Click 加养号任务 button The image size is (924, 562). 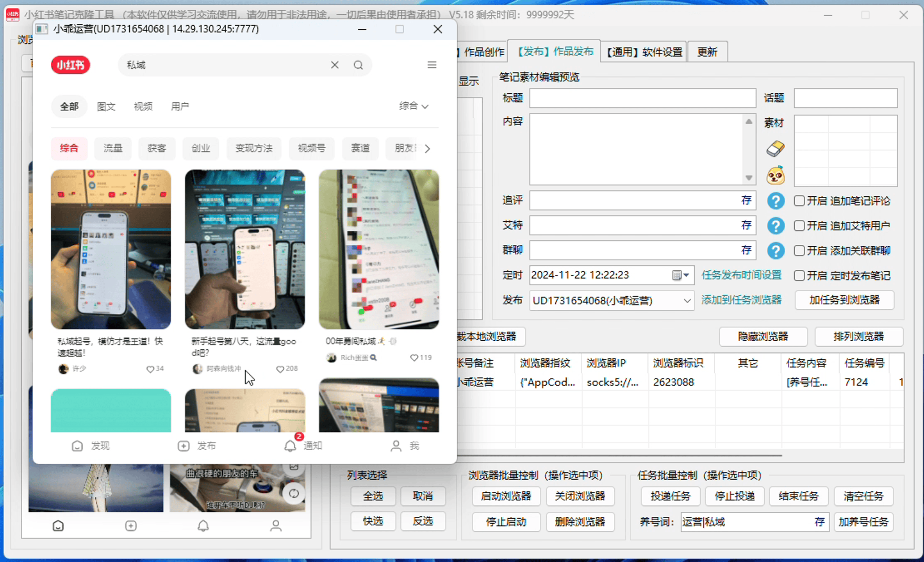(x=863, y=522)
